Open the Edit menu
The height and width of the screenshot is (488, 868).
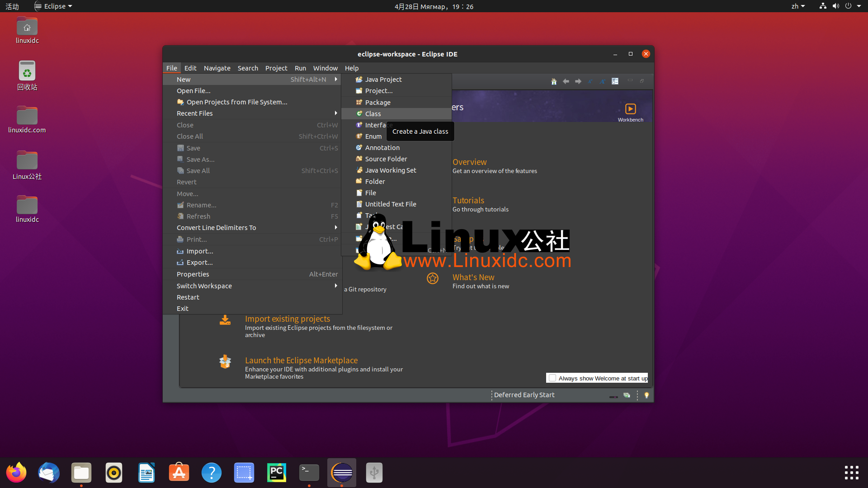190,68
